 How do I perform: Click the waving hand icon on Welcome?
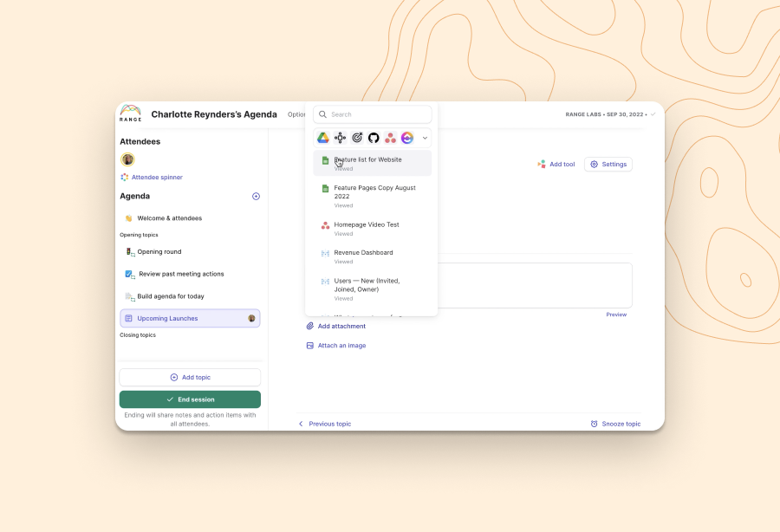[129, 218]
